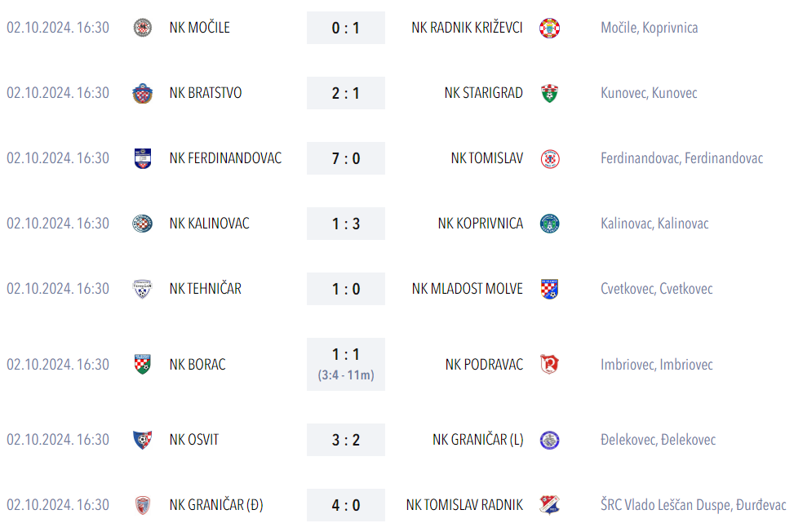The height and width of the screenshot is (532, 794).
Task: Click the NK Koprivnica club crest
Action: (549, 224)
